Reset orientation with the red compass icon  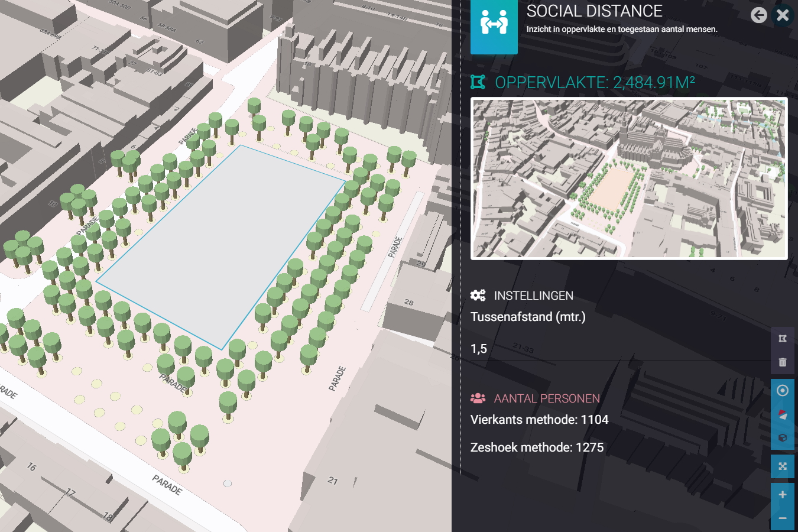point(783,415)
